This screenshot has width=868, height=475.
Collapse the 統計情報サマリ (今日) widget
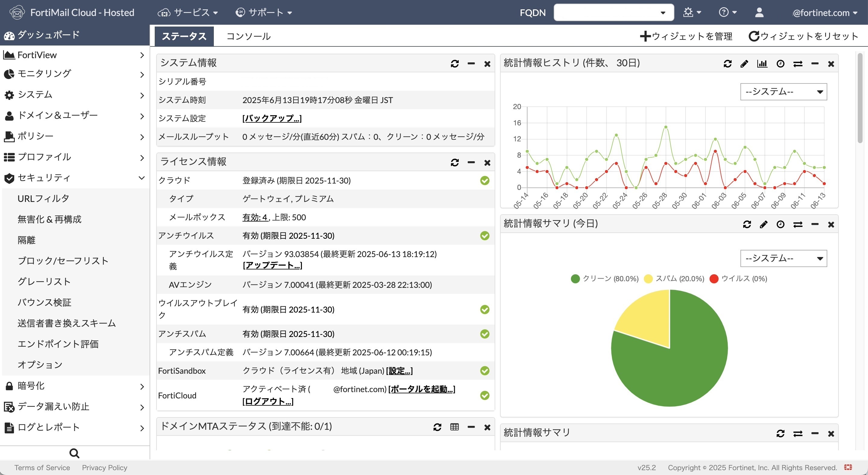pyautogui.click(x=815, y=224)
